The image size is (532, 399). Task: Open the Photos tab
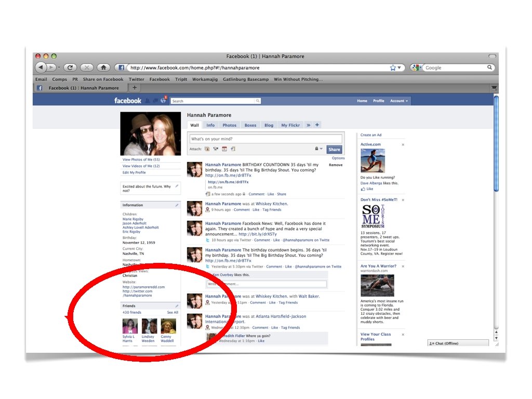[229, 125]
